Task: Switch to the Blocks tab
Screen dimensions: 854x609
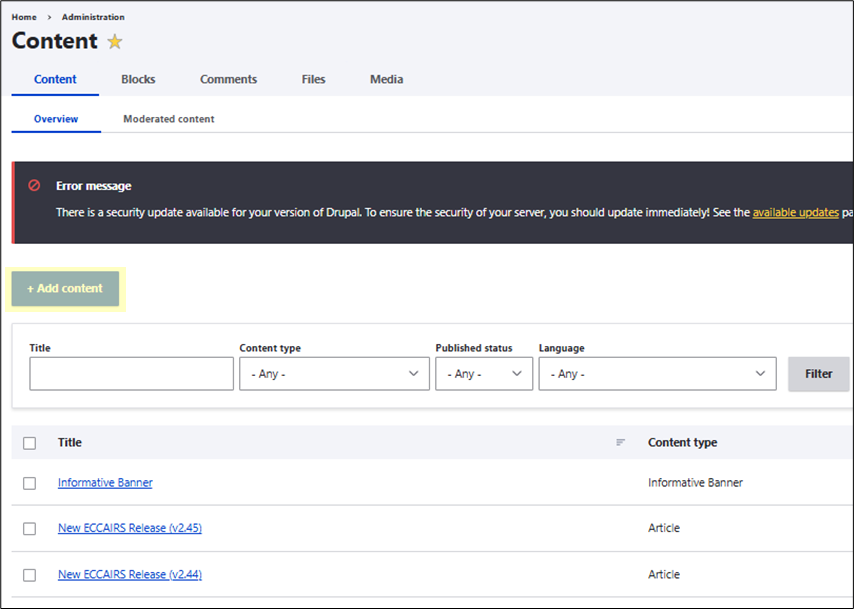Action: coord(138,80)
